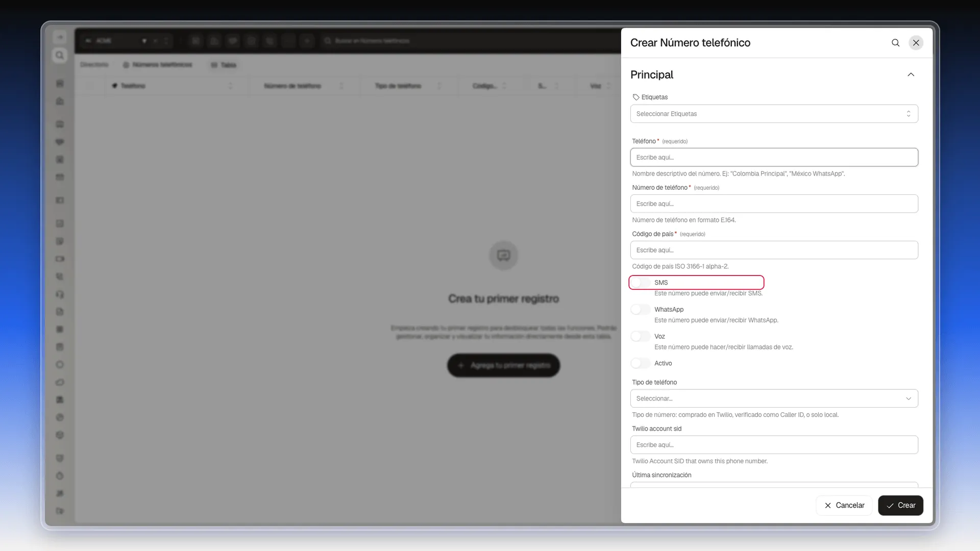Confirm with the Crear button
This screenshot has width=980, height=551.
pyautogui.click(x=900, y=506)
